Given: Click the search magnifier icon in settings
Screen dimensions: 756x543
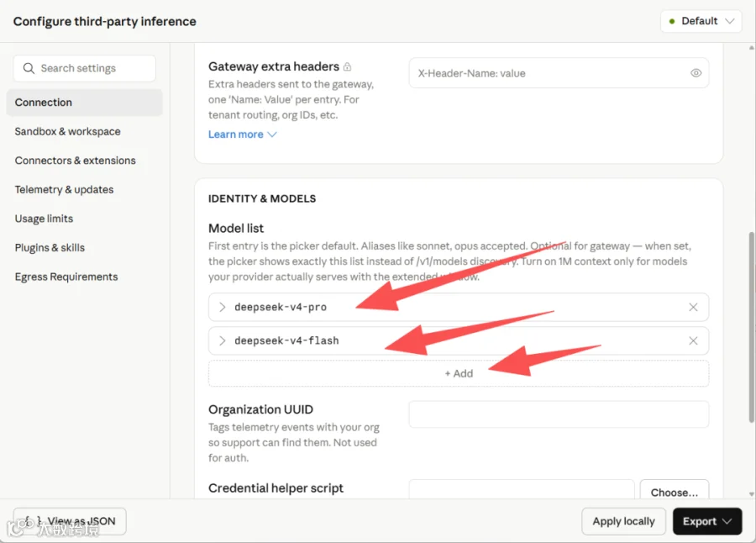Looking at the screenshot, I should tap(29, 68).
